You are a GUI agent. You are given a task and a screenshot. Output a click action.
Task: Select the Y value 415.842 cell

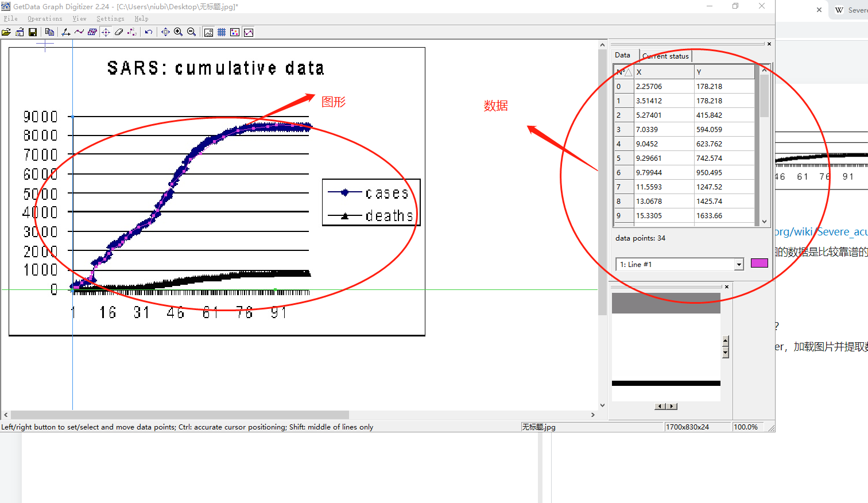click(724, 115)
